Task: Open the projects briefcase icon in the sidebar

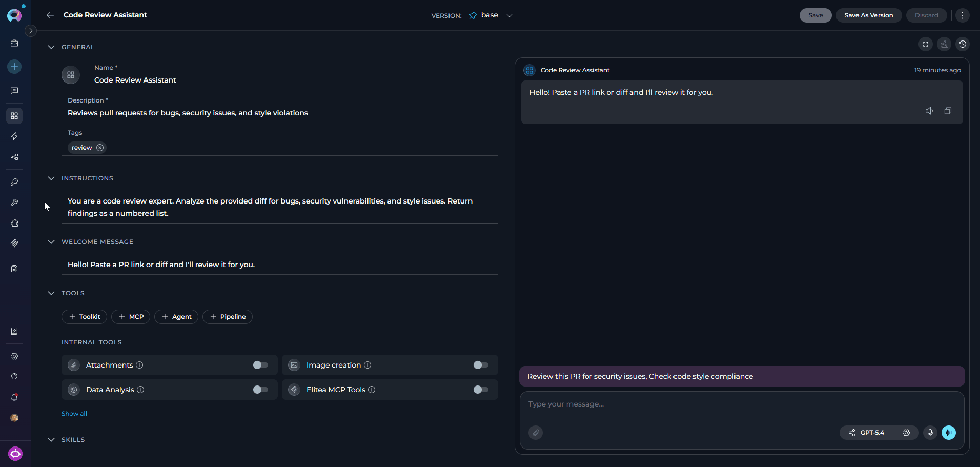Action: pos(14,44)
